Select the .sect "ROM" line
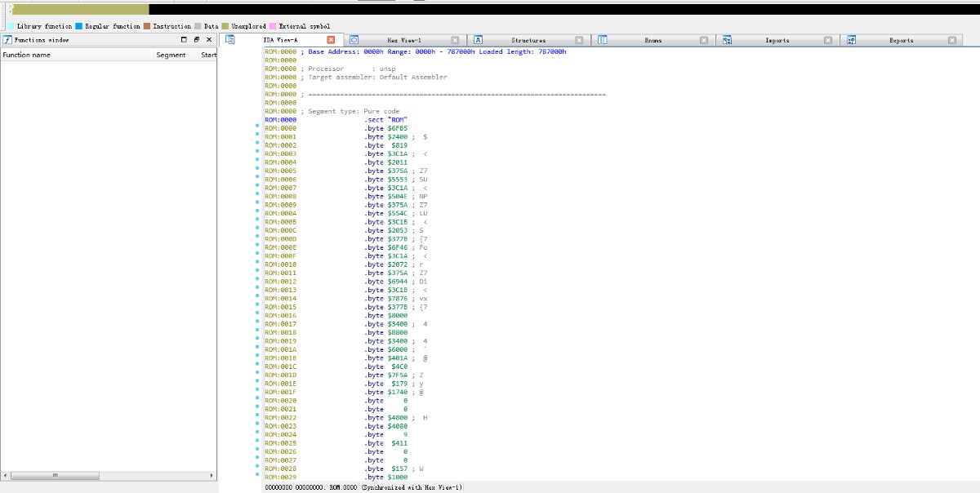This screenshot has height=493, width=980. (x=385, y=120)
